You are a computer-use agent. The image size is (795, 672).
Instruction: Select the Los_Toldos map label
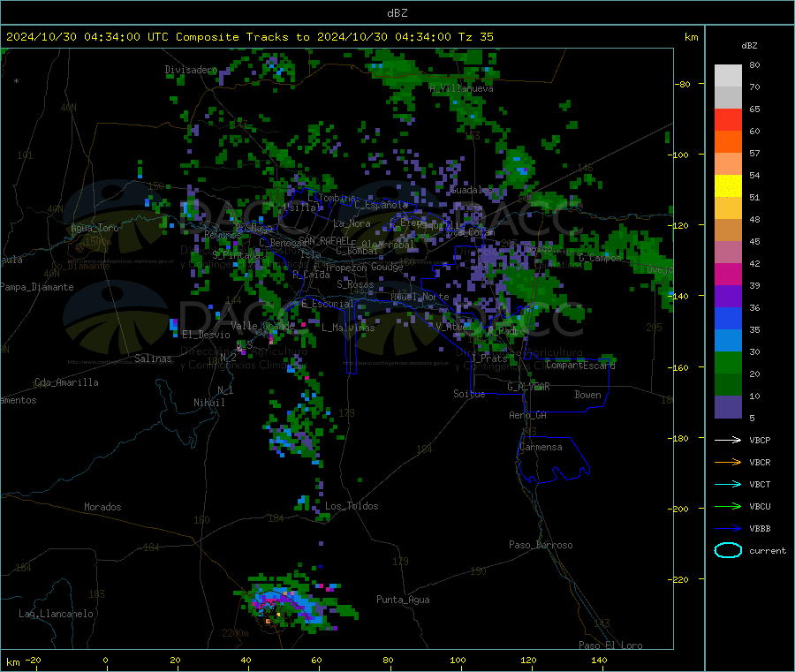tap(352, 506)
